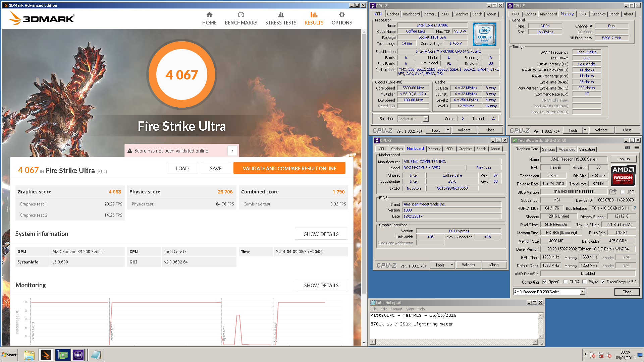Viewport: 644px width, 362px height.
Task: Click inside the Notepad text area
Action: (x=454, y=326)
